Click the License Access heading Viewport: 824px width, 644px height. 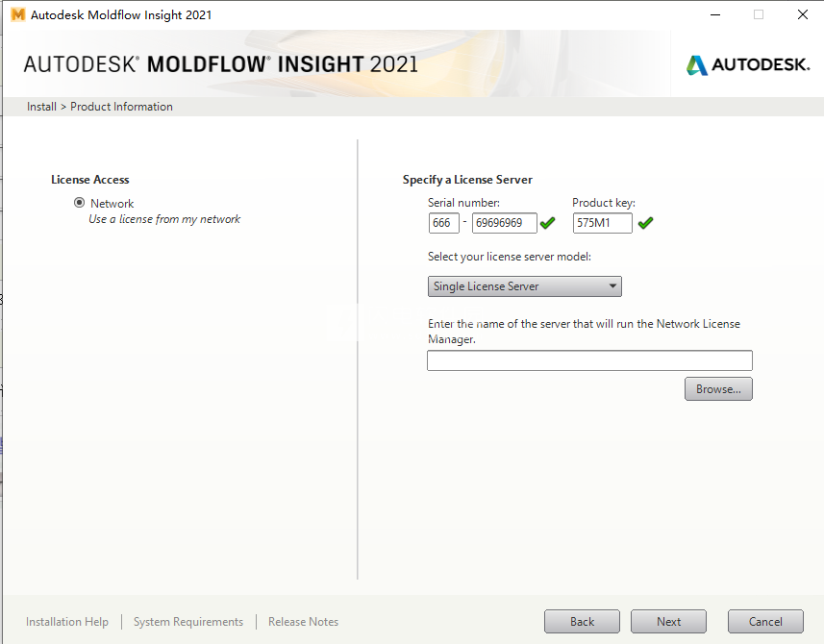(89, 180)
